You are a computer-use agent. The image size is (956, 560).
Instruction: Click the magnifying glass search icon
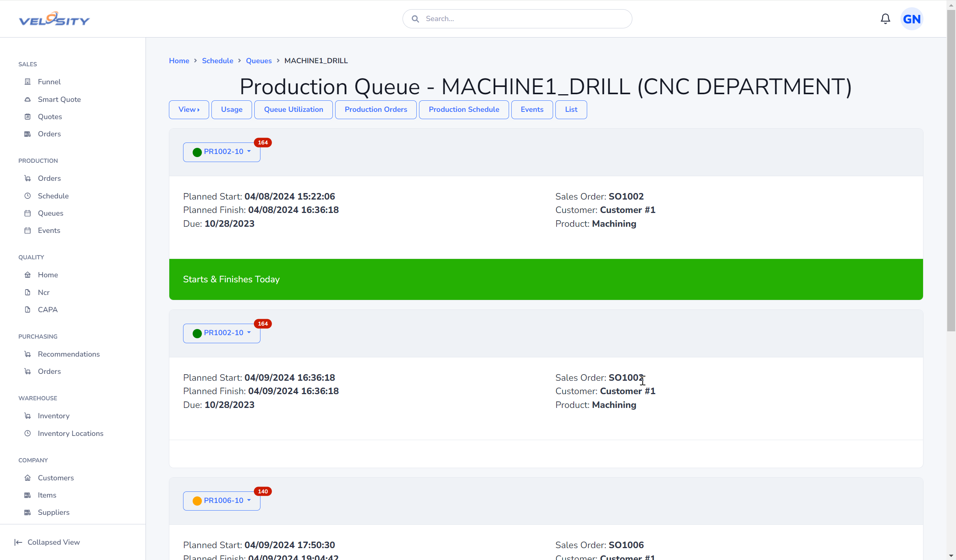(415, 19)
